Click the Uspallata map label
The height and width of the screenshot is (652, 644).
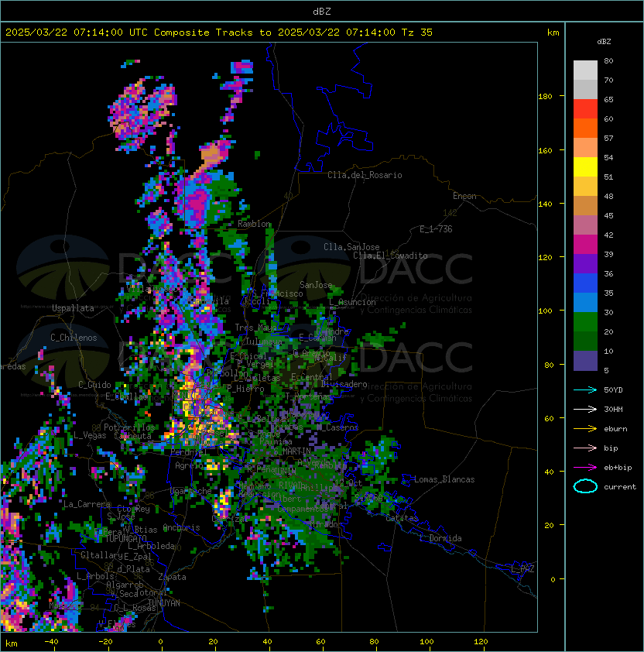73,308
